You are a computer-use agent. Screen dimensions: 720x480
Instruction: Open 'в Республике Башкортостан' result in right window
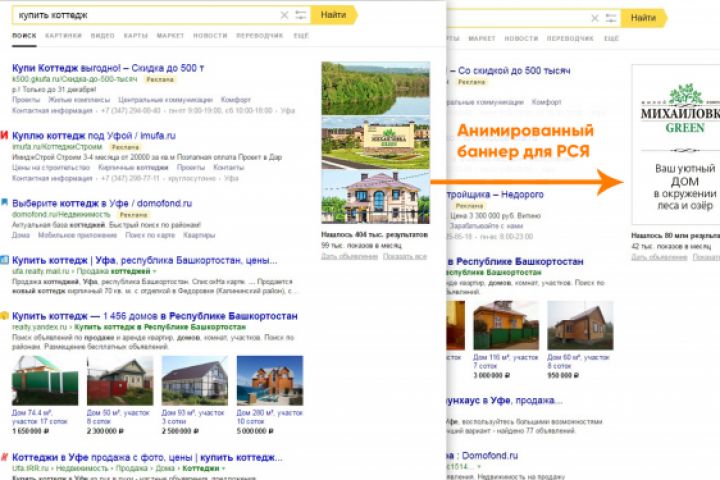(515, 262)
